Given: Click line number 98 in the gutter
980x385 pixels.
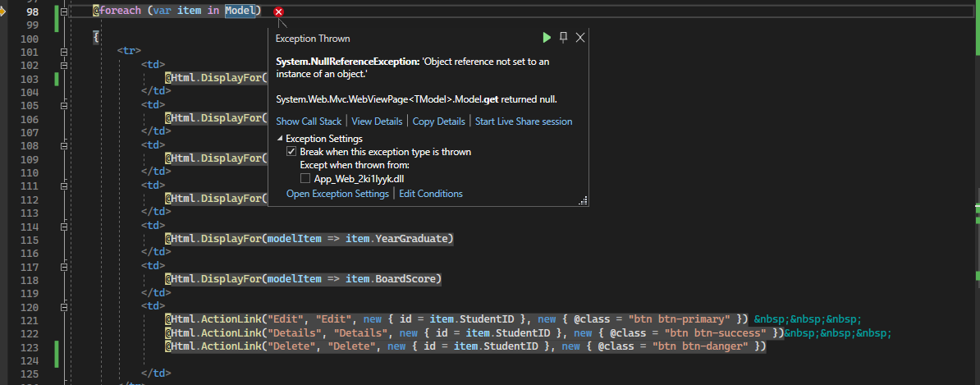Looking at the screenshot, I should pos(33,11).
